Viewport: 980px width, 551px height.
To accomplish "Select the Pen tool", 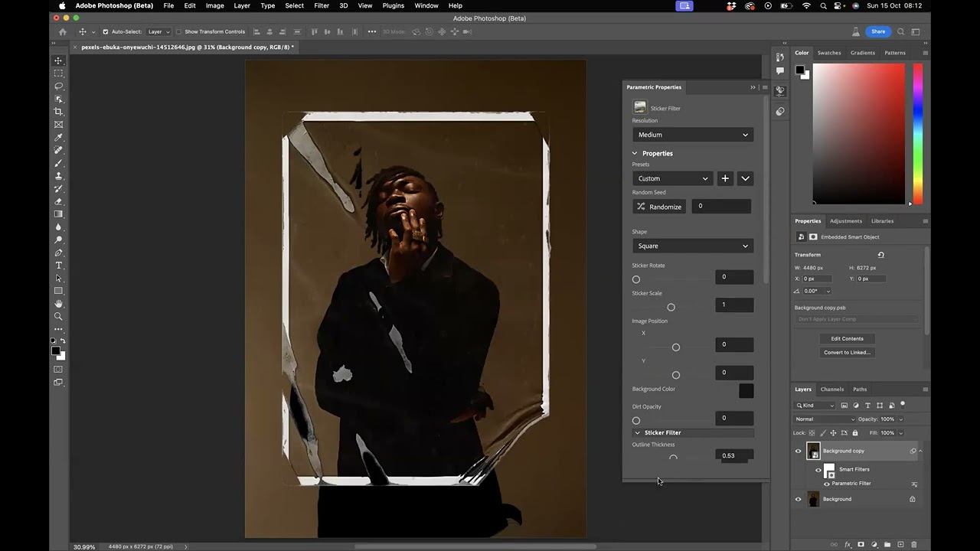I will click(x=58, y=253).
